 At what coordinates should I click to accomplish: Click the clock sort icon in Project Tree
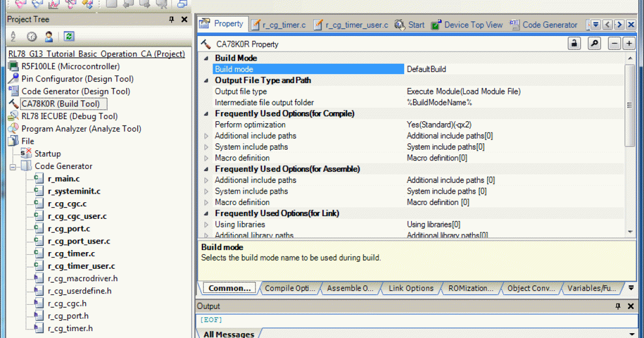click(x=31, y=36)
